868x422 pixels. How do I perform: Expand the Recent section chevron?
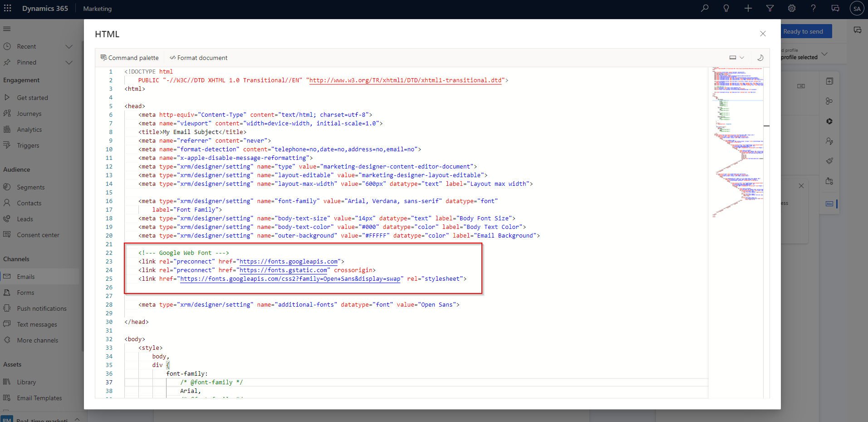click(x=69, y=46)
